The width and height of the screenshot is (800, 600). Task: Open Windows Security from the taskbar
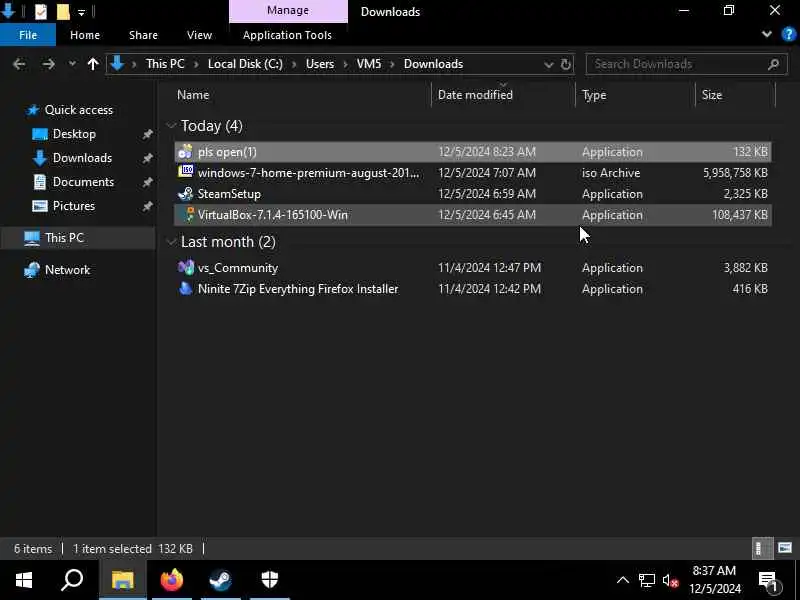coord(270,580)
